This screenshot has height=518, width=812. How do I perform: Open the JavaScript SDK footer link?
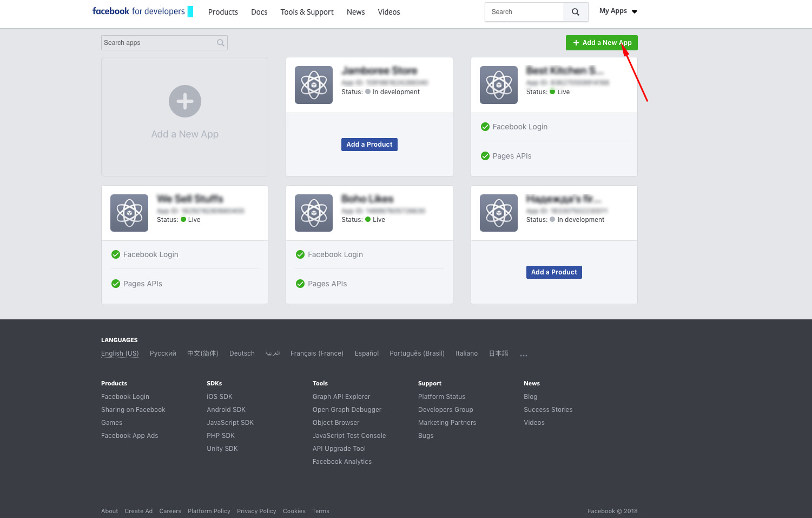230,423
